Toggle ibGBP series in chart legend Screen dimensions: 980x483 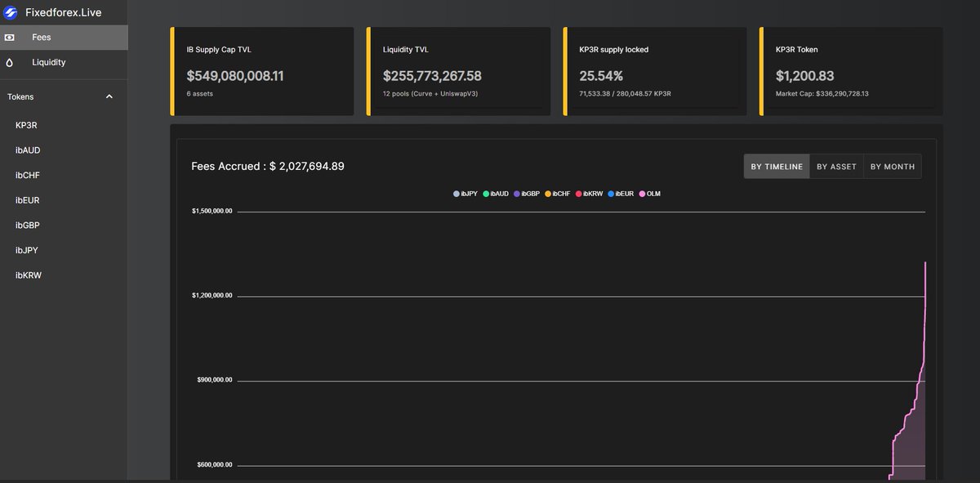coord(527,194)
